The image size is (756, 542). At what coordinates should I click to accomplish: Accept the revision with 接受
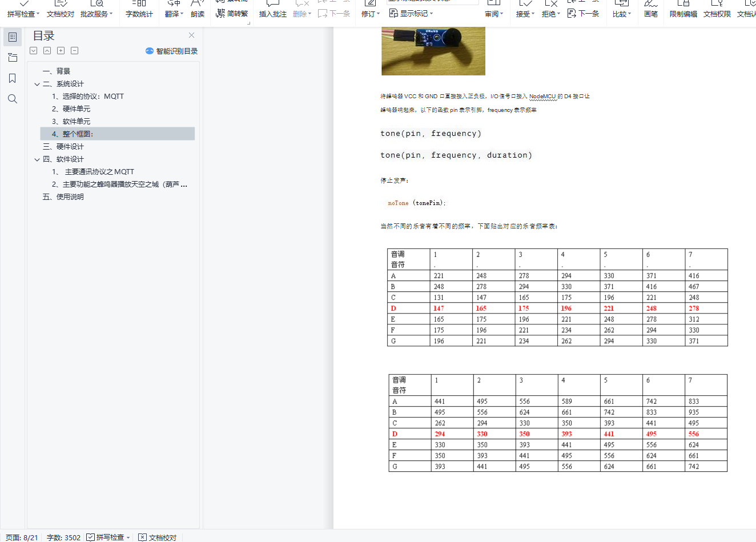coord(525,9)
